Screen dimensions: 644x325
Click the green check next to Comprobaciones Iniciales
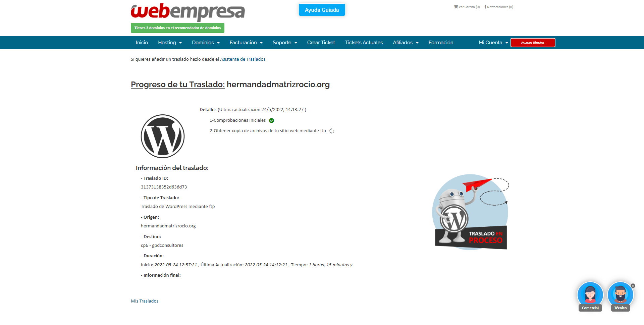[x=272, y=120]
